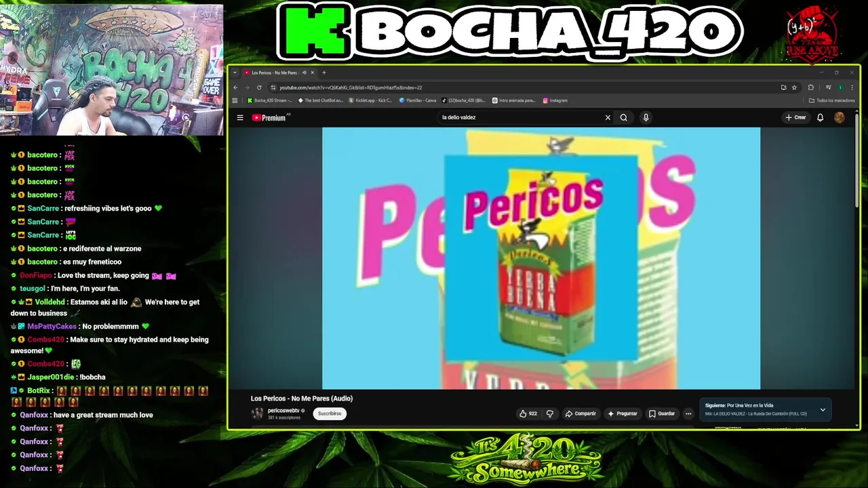Open the media control icon in toolbar
Screen dimensions: 868x488
(828, 87)
